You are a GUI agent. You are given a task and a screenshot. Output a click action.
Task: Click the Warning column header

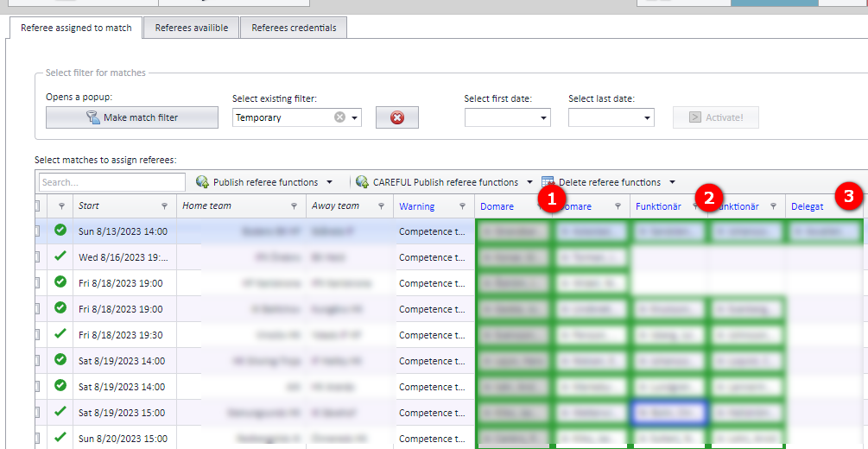[x=417, y=206]
